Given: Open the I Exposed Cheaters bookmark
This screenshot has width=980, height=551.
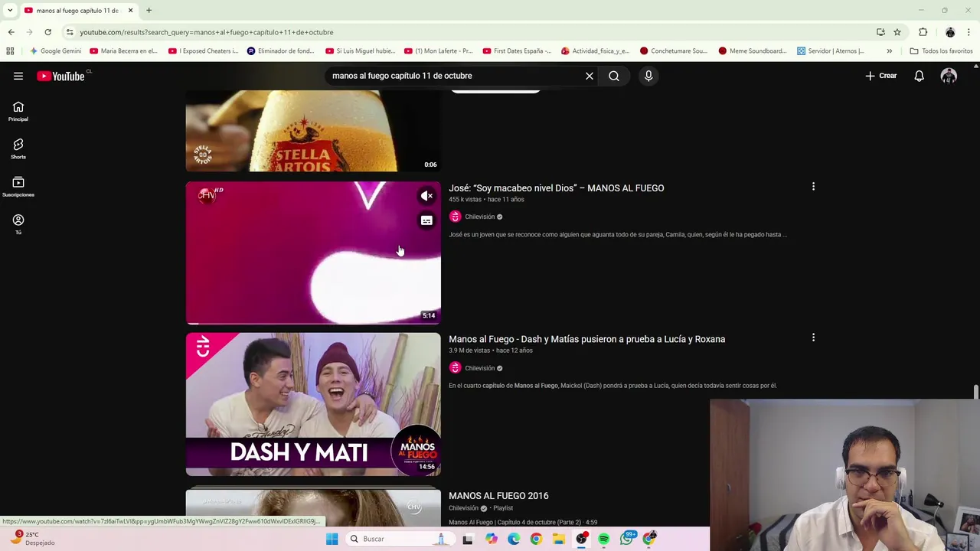Looking at the screenshot, I should pos(204,51).
